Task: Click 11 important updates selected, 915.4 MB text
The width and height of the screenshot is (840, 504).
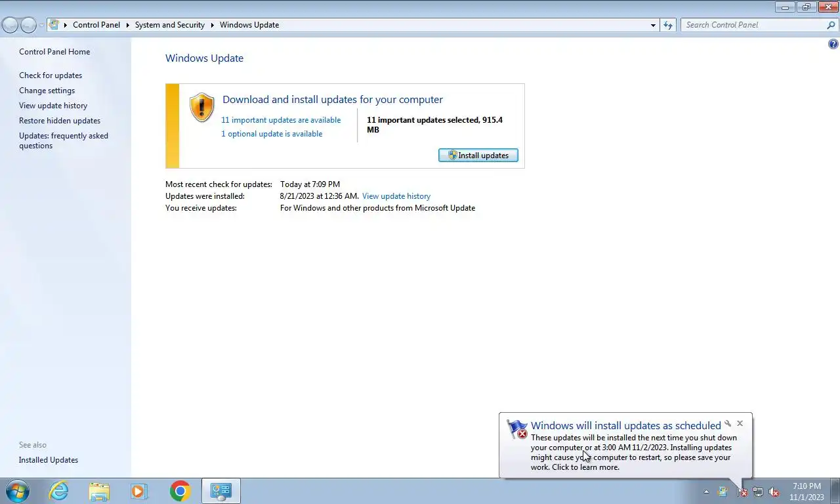Action: (434, 125)
